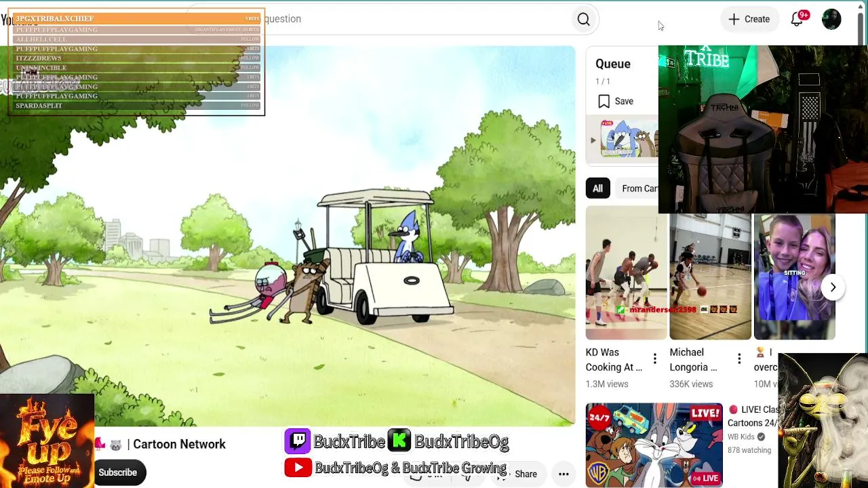Open the live WB Kids cartoons thumbnail
This screenshot has width=868, height=488.
[654, 445]
